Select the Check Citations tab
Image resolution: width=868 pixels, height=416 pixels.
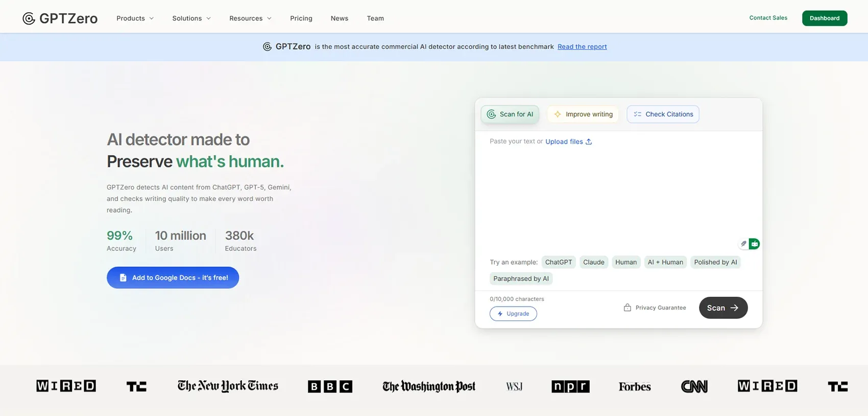[663, 114]
